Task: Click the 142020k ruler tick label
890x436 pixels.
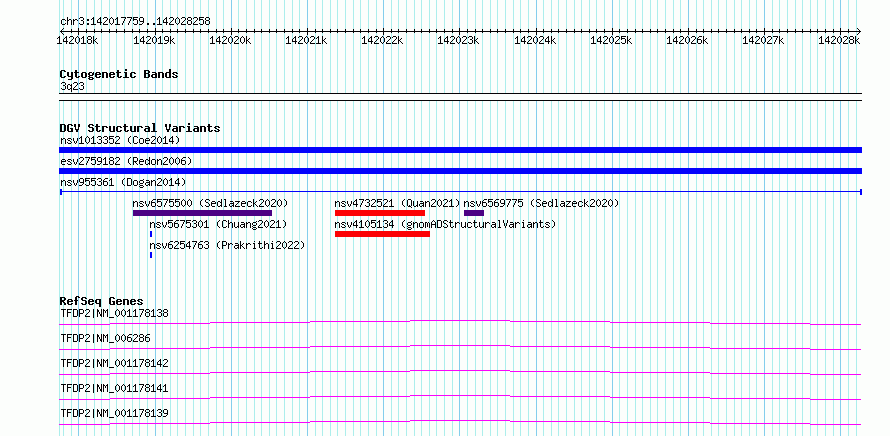Action: (x=230, y=40)
